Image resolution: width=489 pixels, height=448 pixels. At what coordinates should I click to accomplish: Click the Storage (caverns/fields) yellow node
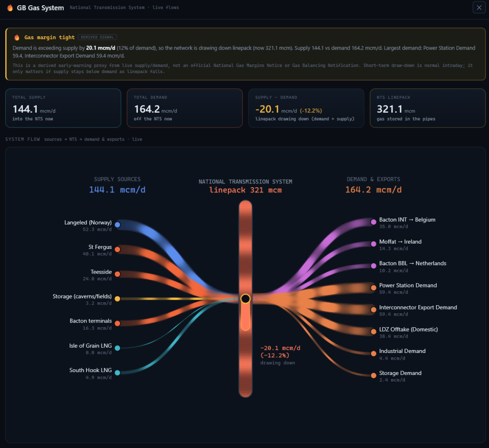(x=117, y=299)
